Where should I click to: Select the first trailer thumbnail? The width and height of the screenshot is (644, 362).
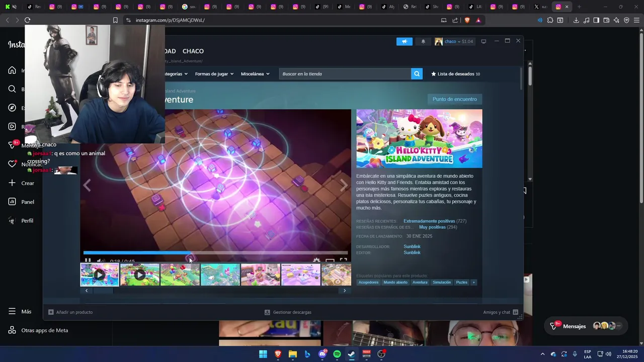tap(100, 275)
